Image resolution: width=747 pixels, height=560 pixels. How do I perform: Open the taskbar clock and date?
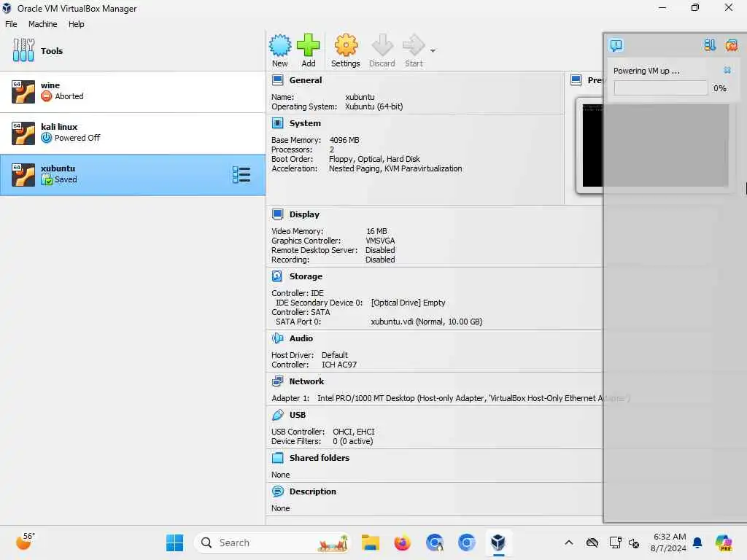tap(668, 542)
